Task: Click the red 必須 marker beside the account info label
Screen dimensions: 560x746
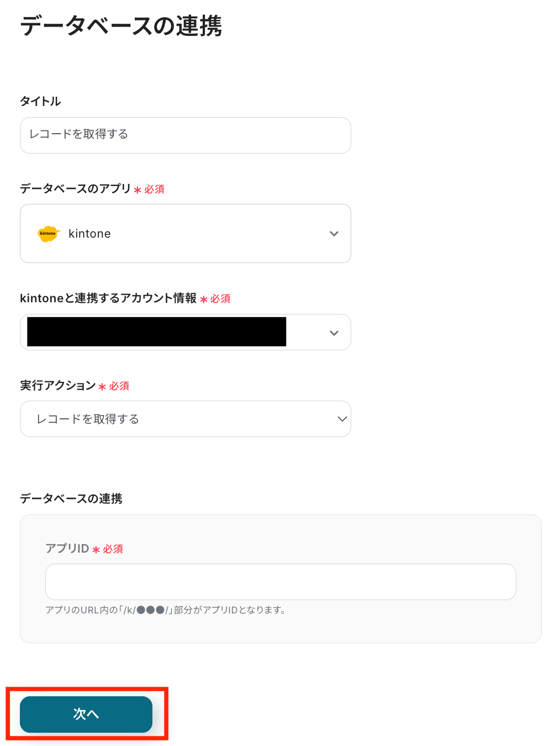Action: 220,299
